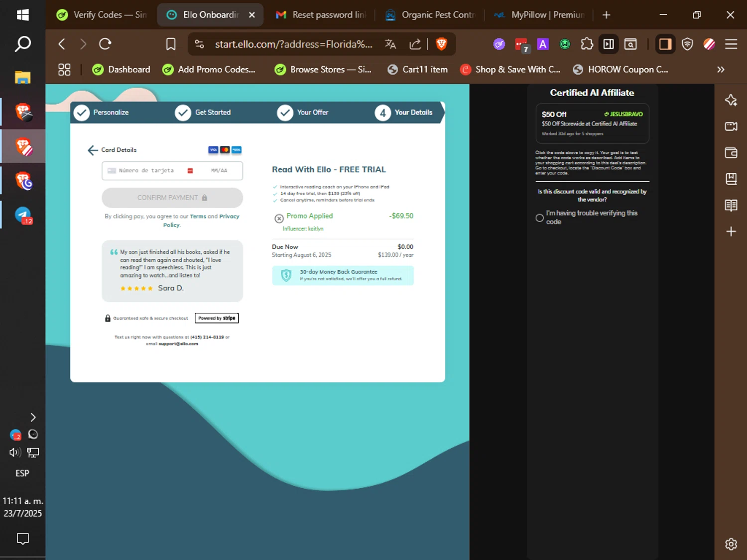Open the purple extension icon in toolbar
Image resolution: width=747 pixels, height=560 pixels.
[x=499, y=44]
